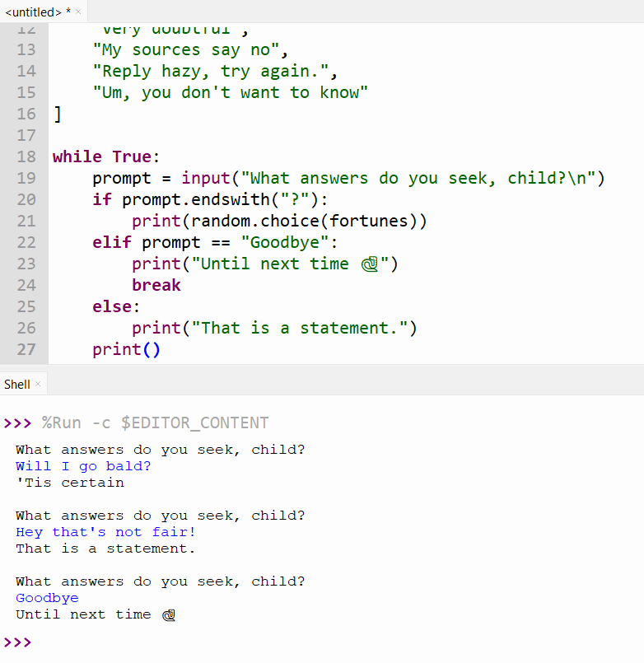Click That is a statement output text
This screenshot has width=644, height=663.
tap(104, 548)
